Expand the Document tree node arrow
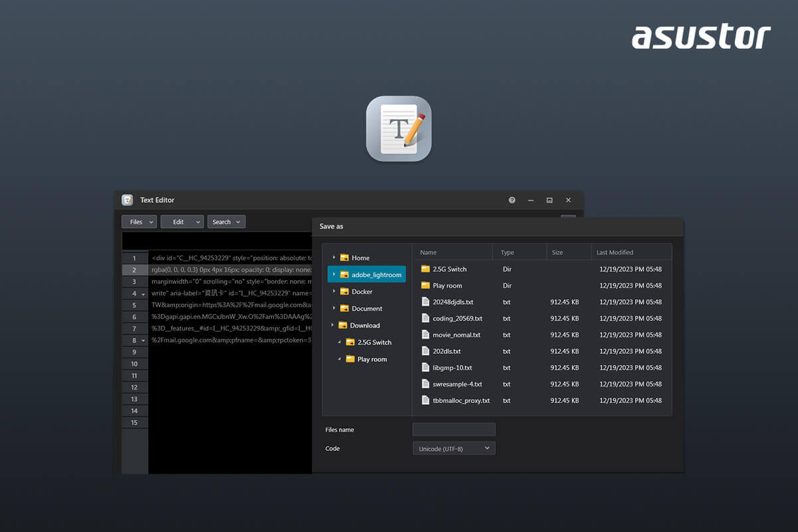This screenshot has height=532, width=798. click(334, 309)
